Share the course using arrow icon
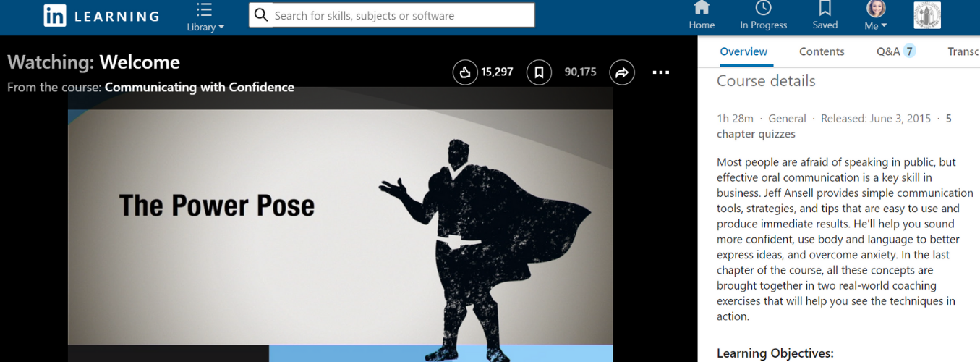This screenshot has height=362, width=980. tap(622, 72)
